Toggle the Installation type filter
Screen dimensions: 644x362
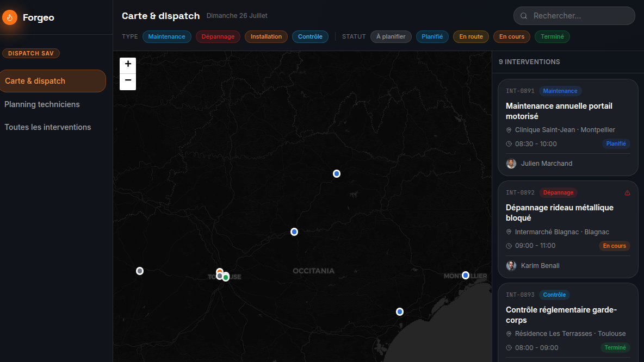266,36
